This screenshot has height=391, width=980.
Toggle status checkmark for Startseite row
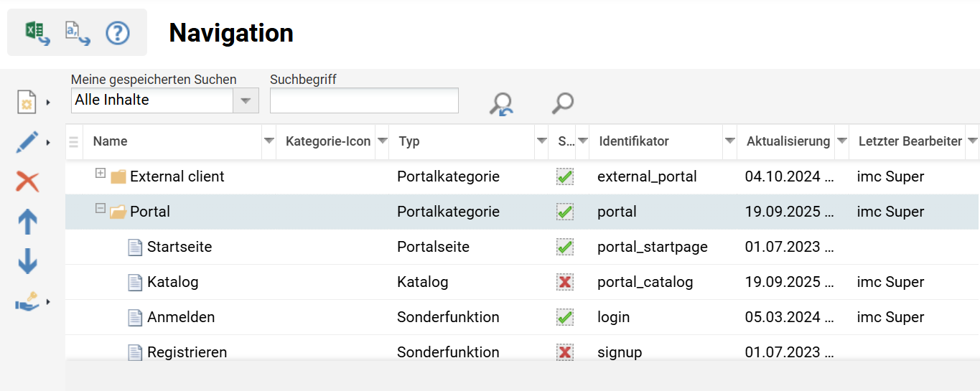(565, 247)
